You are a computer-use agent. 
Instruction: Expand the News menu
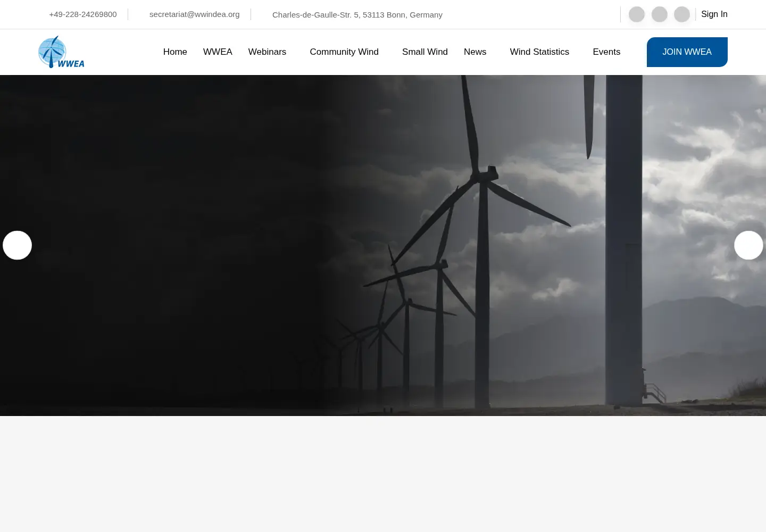click(475, 52)
